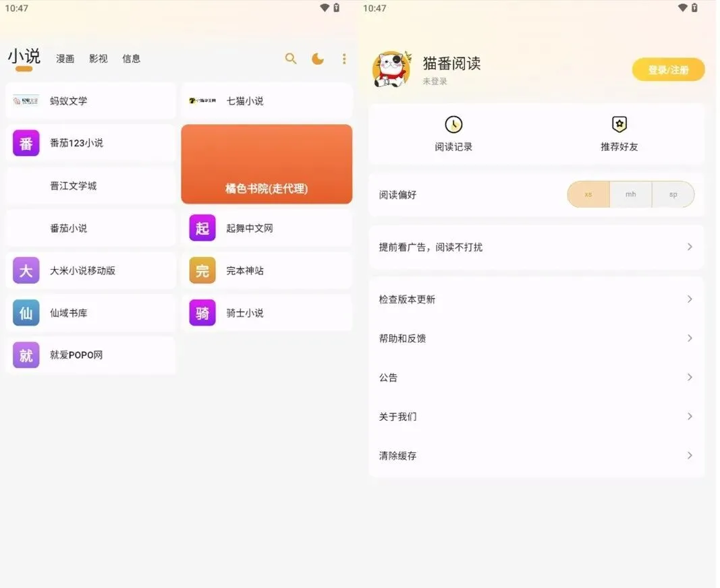Image resolution: width=720 pixels, height=588 pixels.
Task: Open the 阅读记录 clock icon
Action: (x=453, y=124)
